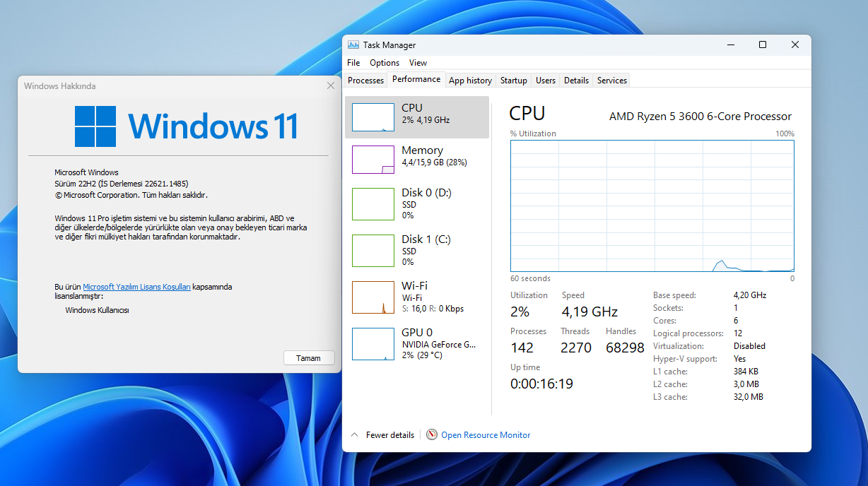
Task: Click the Processes count 142
Action: click(522, 348)
